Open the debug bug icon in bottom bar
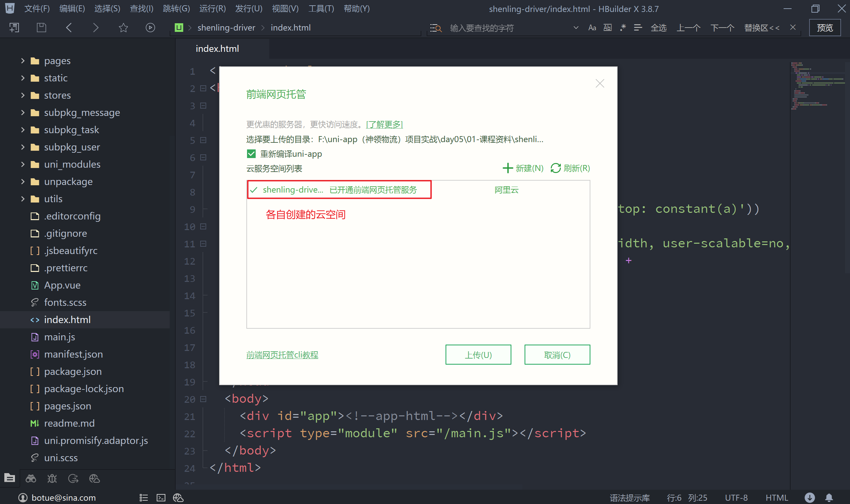 click(52, 478)
